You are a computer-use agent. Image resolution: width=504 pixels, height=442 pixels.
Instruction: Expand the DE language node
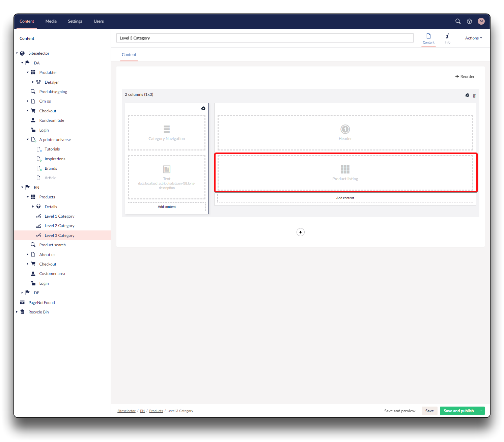point(22,293)
